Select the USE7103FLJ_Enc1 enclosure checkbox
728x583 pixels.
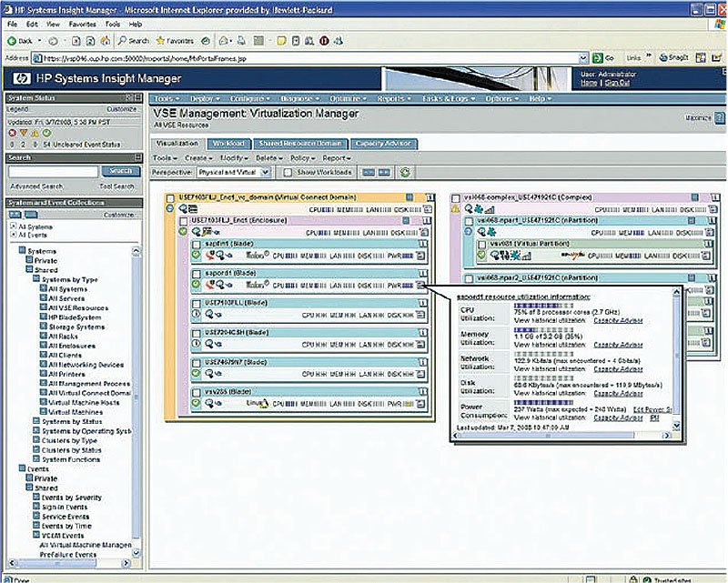coord(183,221)
